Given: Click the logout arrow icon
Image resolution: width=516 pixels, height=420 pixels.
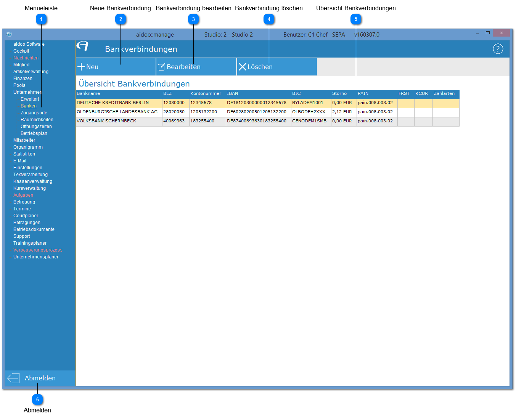Looking at the screenshot, I should coord(13,378).
